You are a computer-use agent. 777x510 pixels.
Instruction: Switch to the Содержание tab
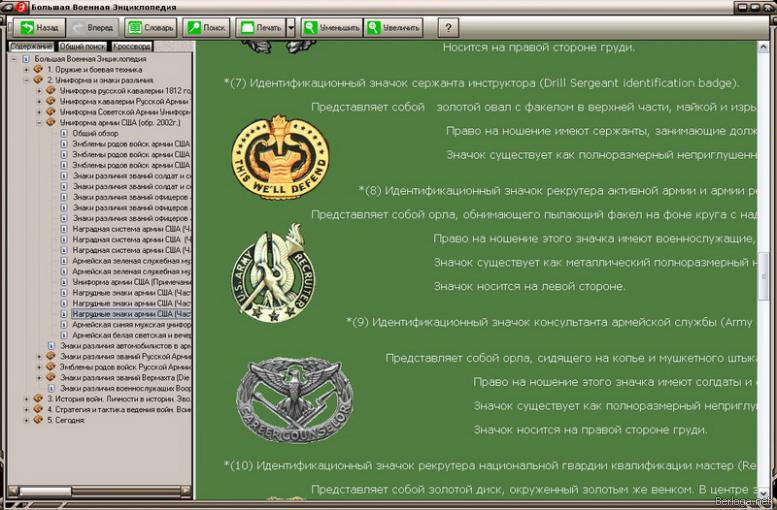point(31,47)
